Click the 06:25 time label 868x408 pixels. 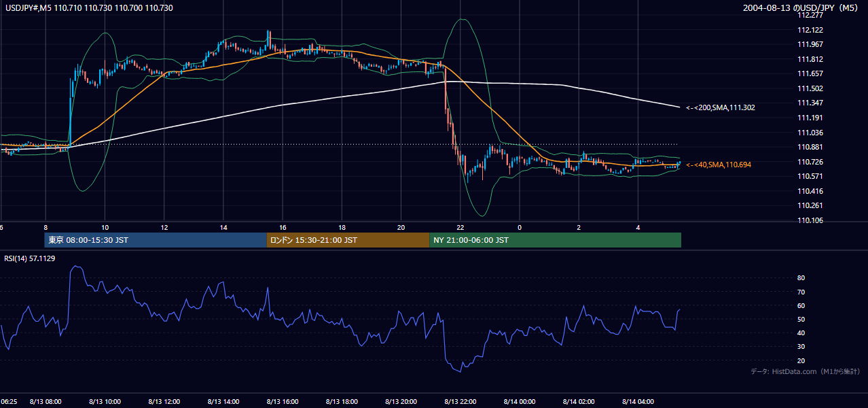pyautogui.click(x=8, y=402)
